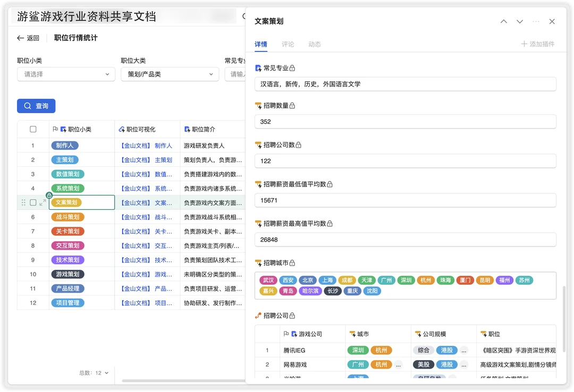Click the expand record icon in row 5

coord(43,202)
